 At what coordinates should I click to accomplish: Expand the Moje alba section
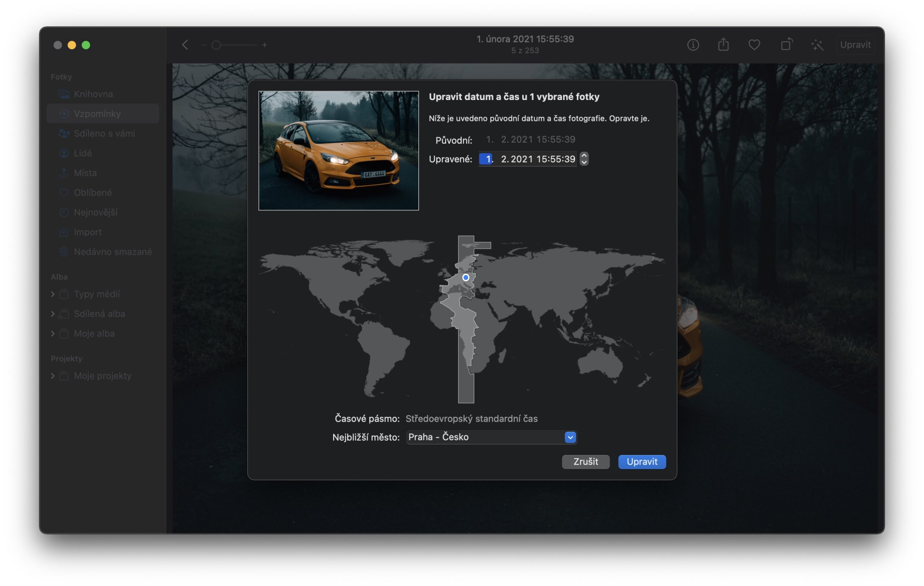[53, 334]
